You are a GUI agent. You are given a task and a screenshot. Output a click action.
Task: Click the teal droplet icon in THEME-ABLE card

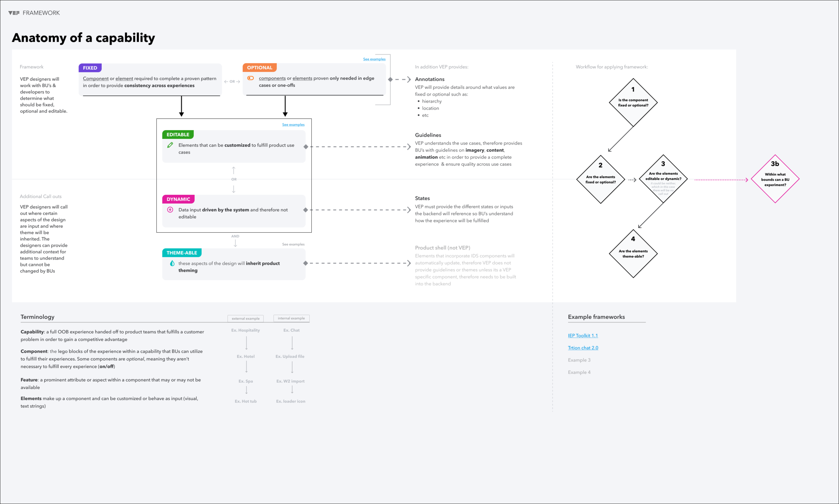(172, 263)
